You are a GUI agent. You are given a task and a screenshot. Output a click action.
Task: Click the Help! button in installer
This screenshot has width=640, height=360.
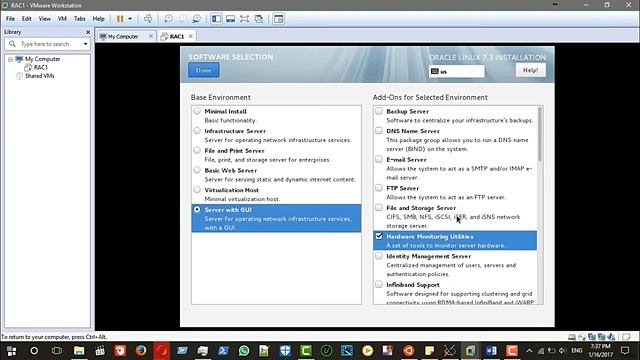(x=530, y=70)
